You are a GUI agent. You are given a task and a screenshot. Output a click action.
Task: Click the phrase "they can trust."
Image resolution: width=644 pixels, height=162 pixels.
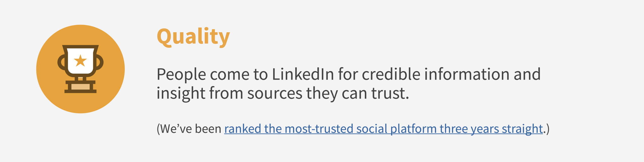357,93
